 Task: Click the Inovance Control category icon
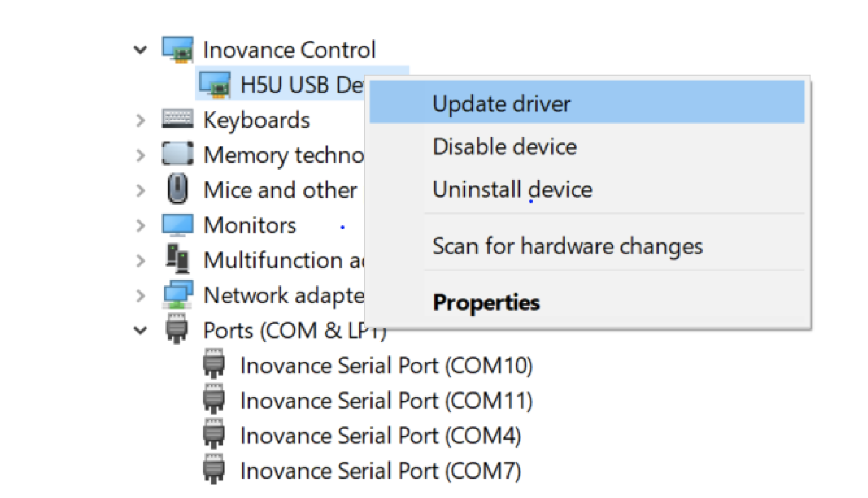178,50
